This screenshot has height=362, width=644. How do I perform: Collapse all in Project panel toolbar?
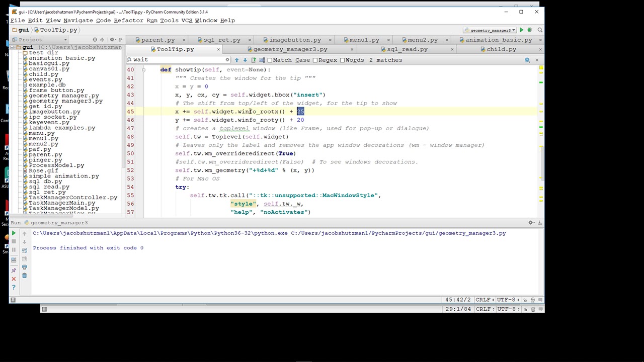point(102,40)
